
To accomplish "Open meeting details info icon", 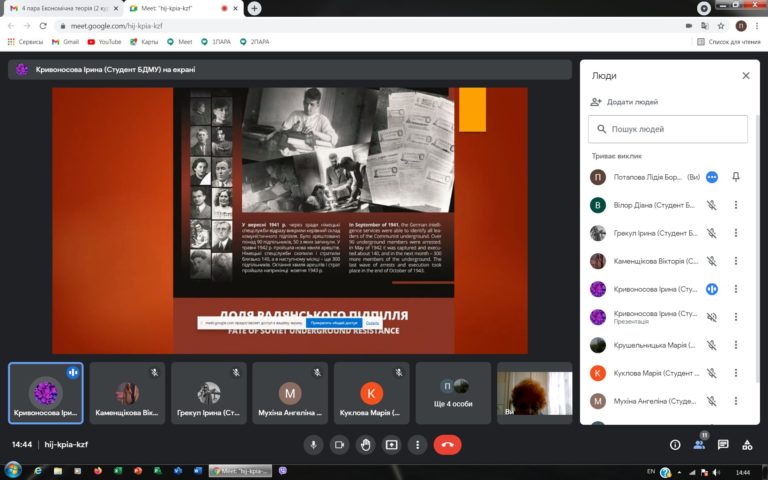I will [x=675, y=445].
